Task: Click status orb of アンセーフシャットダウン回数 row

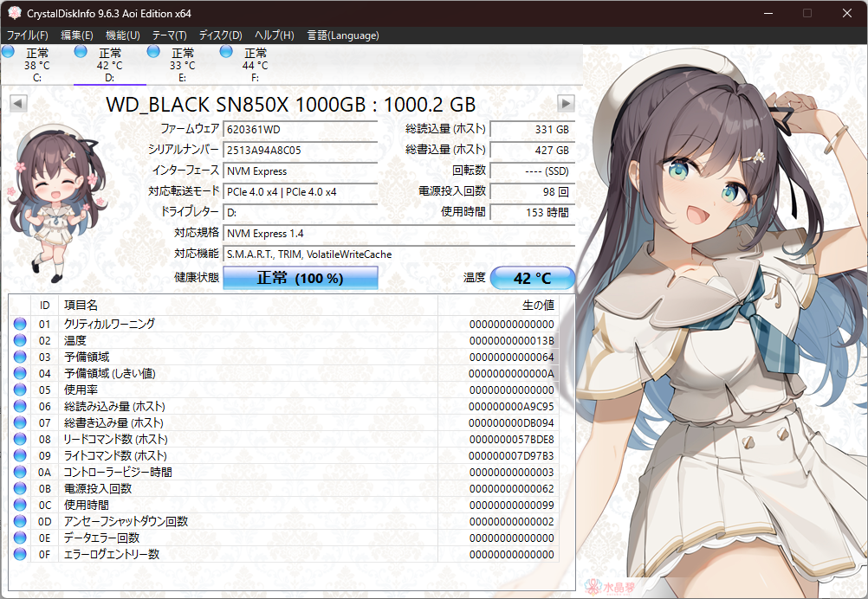Action: point(20,522)
